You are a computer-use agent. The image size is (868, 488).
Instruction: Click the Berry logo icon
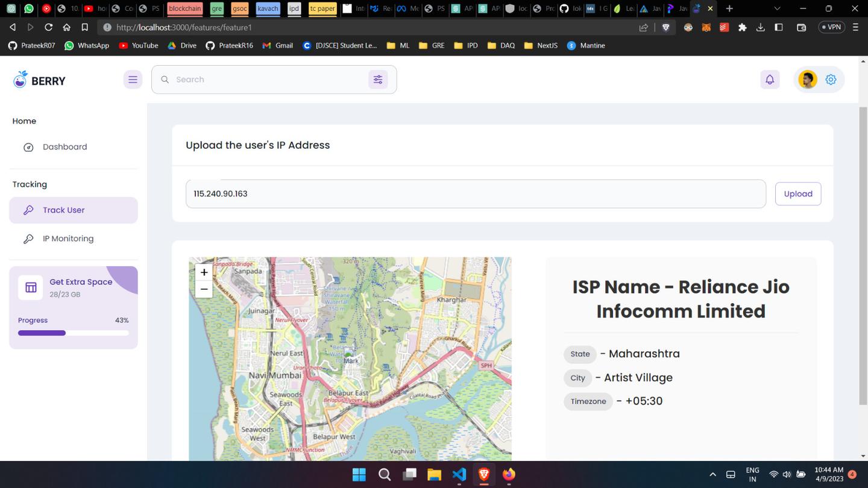pyautogui.click(x=20, y=80)
